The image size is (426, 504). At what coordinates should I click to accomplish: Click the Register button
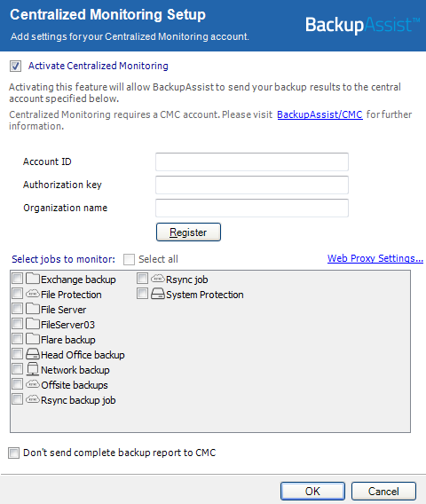(x=188, y=232)
